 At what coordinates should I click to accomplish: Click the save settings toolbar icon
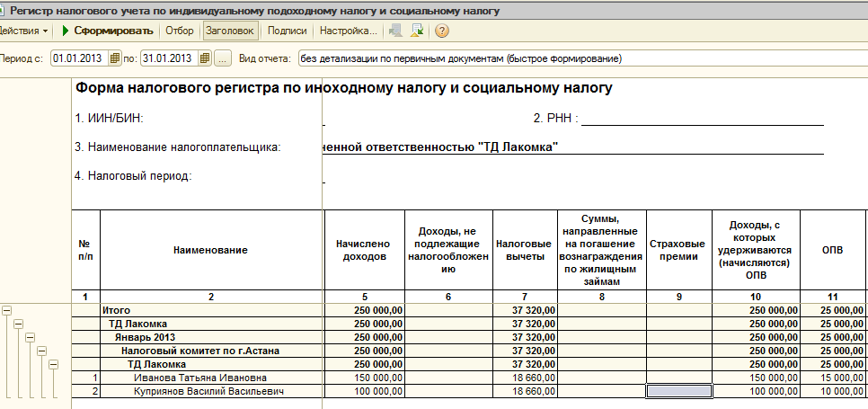pyautogui.click(x=418, y=31)
